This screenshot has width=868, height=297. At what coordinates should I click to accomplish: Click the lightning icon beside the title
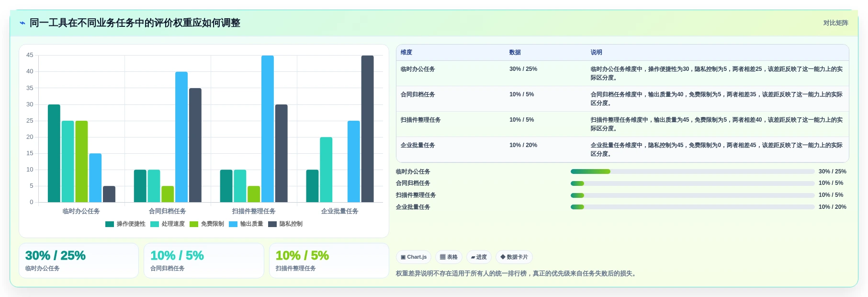point(23,23)
